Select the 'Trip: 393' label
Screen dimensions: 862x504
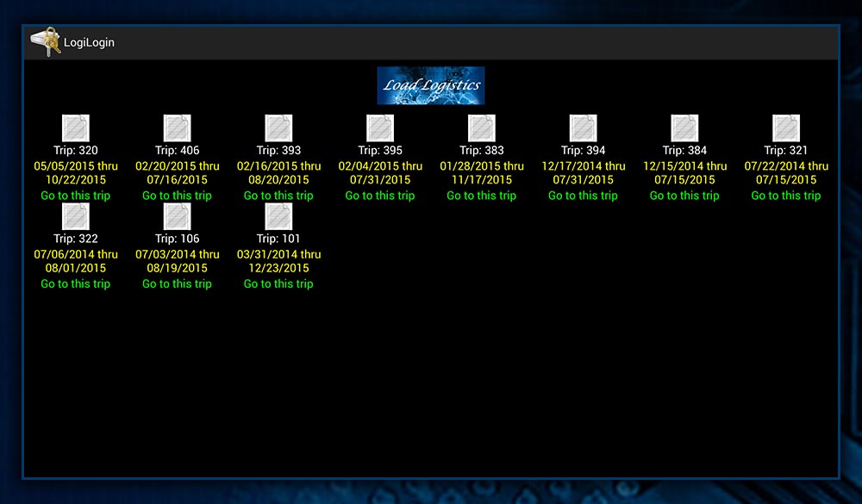(x=278, y=151)
